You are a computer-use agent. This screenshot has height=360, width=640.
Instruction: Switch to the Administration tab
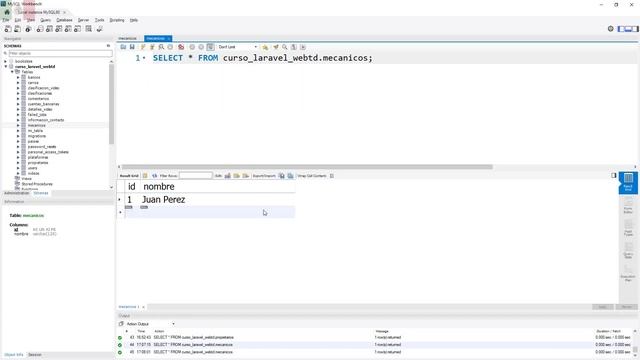click(x=16, y=193)
